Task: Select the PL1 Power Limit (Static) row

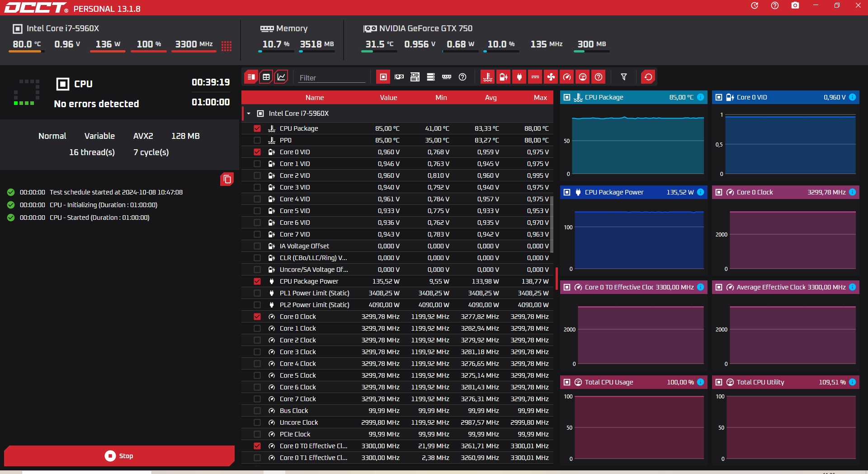Action: (397, 293)
